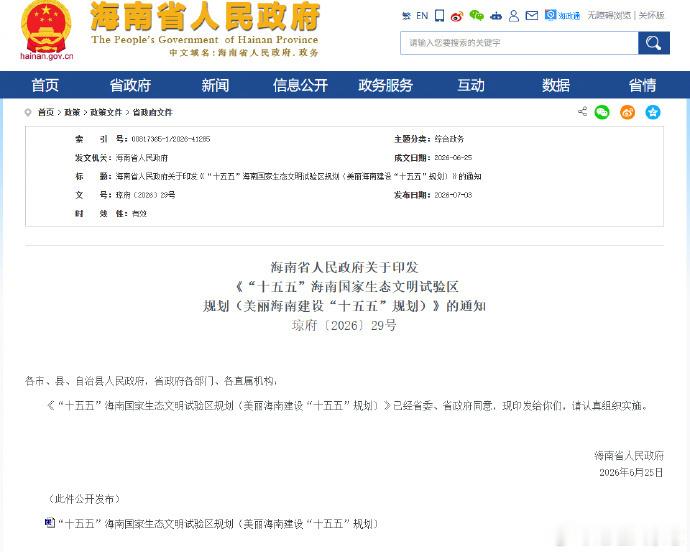Select the 发布日期 value 2026-07-03

click(x=453, y=195)
